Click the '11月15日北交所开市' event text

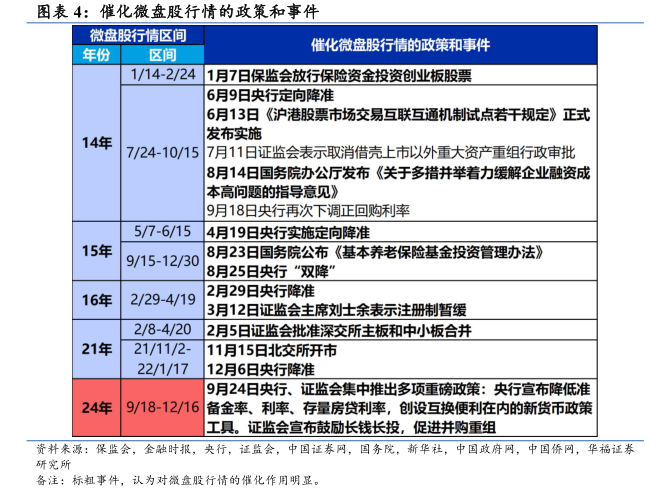[271, 348]
